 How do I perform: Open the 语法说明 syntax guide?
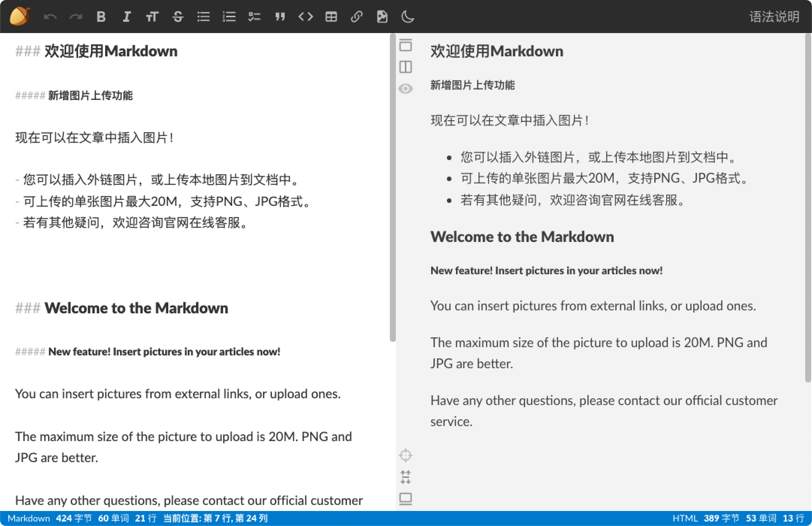click(x=774, y=17)
